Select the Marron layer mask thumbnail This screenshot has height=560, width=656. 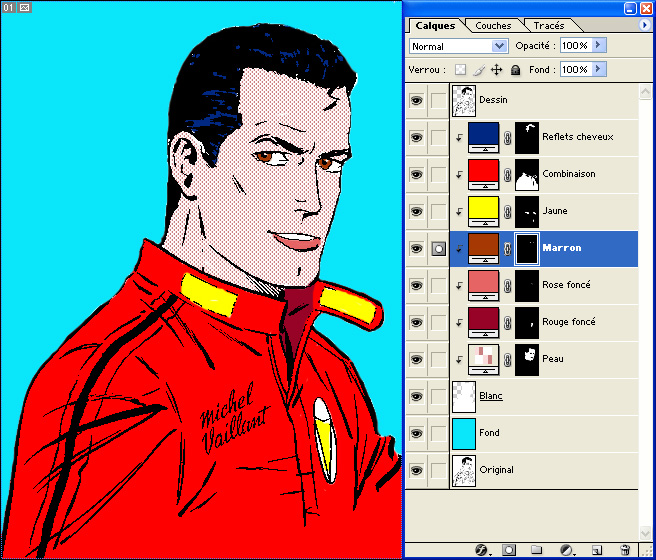[x=527, y=249]
